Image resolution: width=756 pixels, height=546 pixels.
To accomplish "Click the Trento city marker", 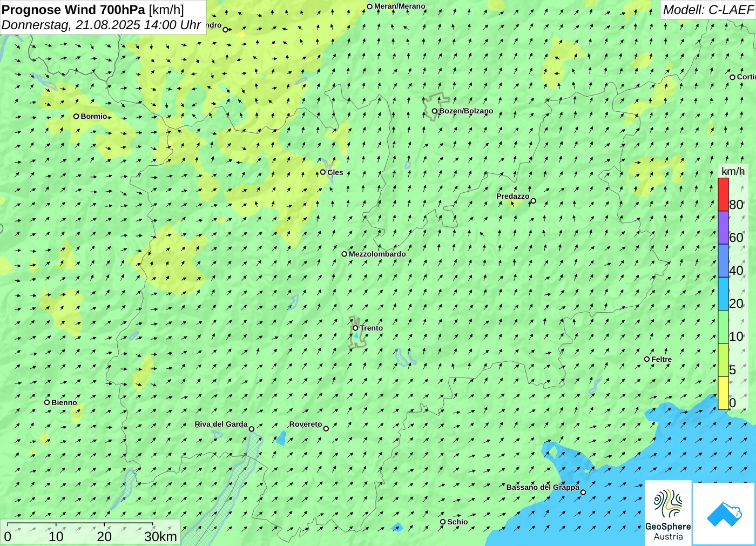I will coord(355,328).
